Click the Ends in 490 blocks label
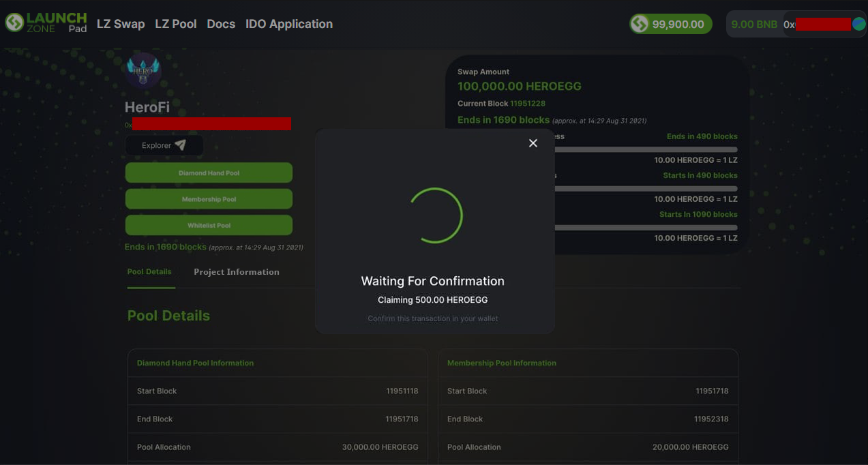 (702, 136)
